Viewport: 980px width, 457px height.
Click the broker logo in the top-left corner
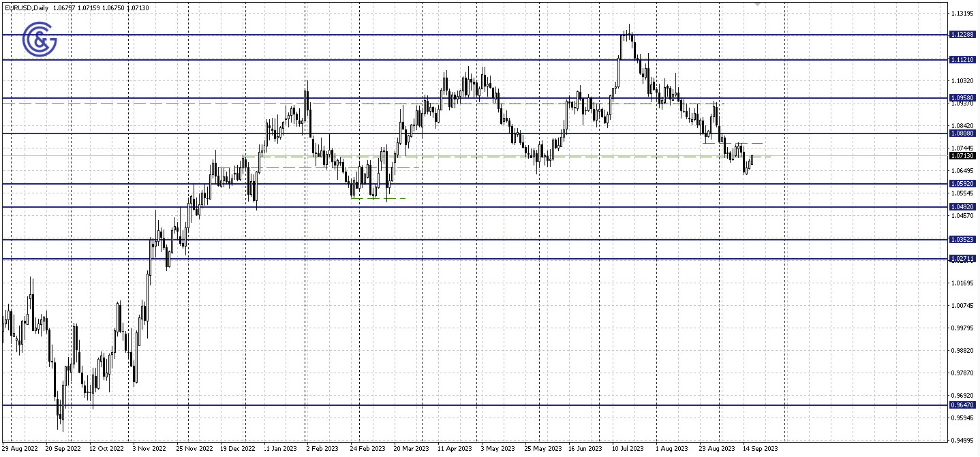[41, 40]
